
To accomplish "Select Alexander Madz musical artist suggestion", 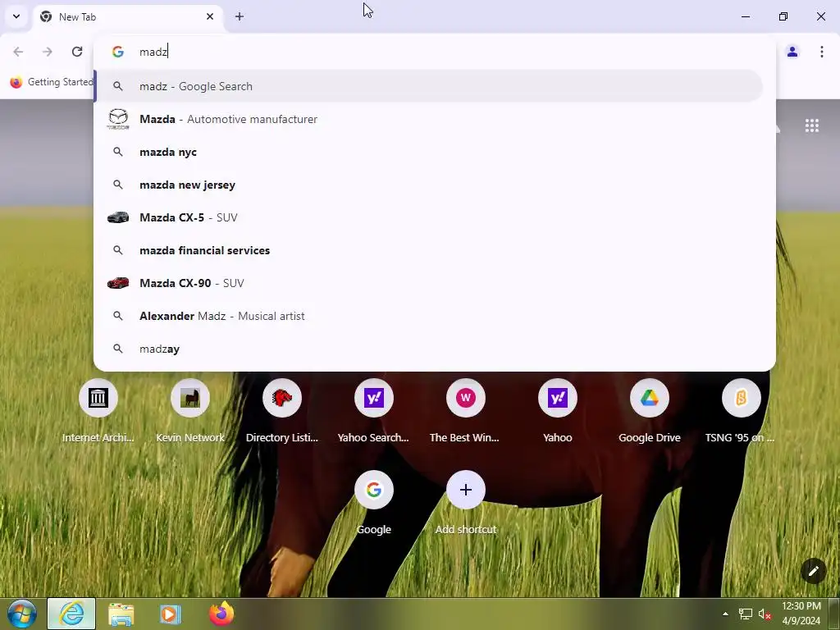I will (428, 316).
